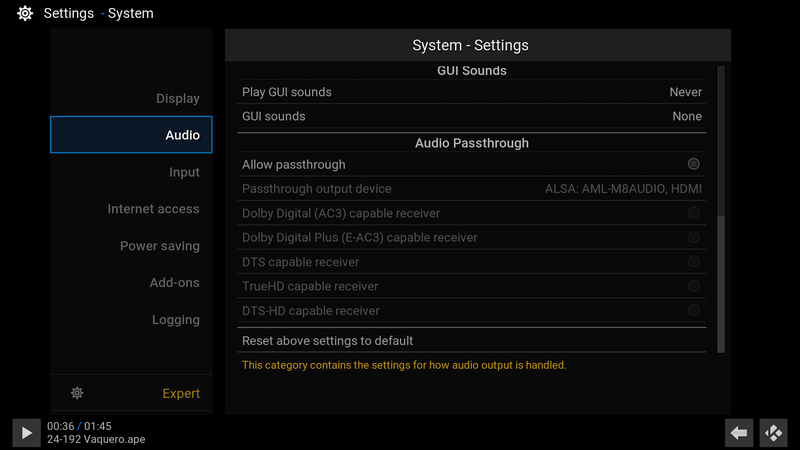Open the Logging category
800x450 pixels.
coord(175,320)
